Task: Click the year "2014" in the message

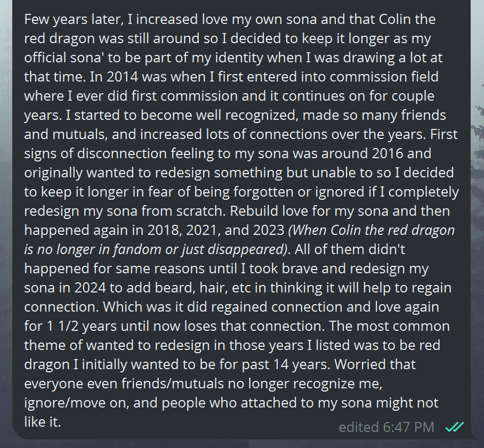Action: 123,77
